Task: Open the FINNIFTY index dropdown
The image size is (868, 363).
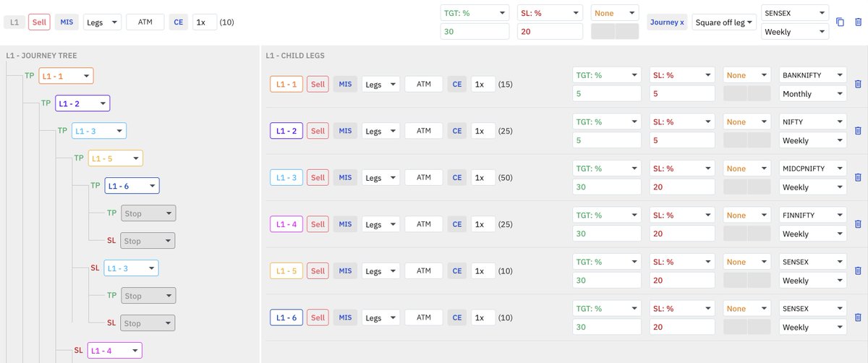Action: click(x=813, y=215)
